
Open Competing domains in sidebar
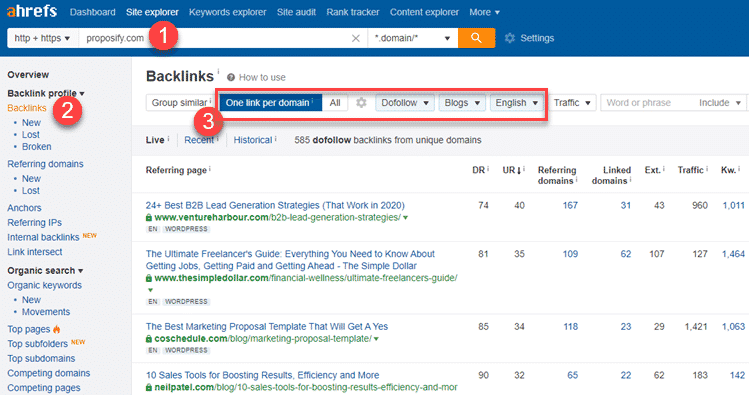[x=48, y=373]
